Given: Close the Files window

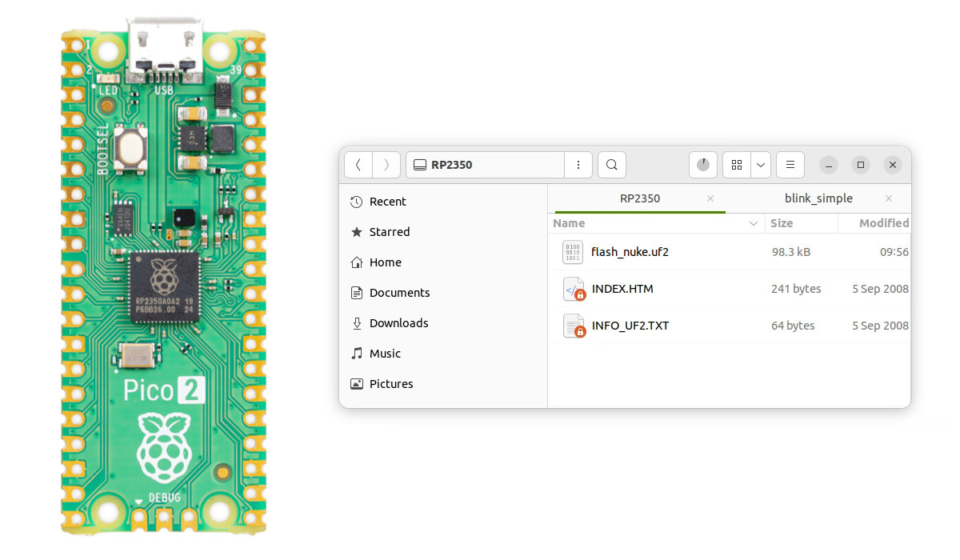Looking at the screenshot, I should (x=893, y=165).
